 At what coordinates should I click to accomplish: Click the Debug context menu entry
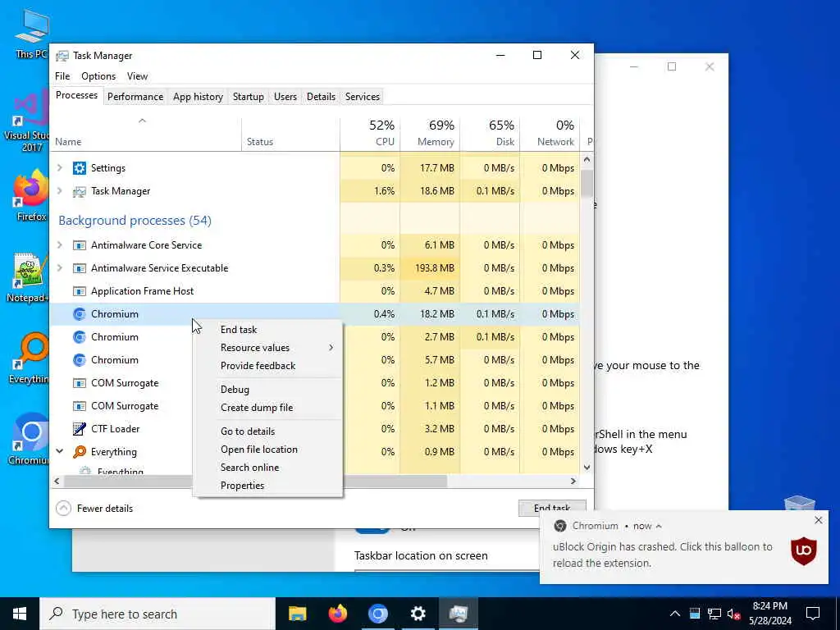tap(267, 390)
